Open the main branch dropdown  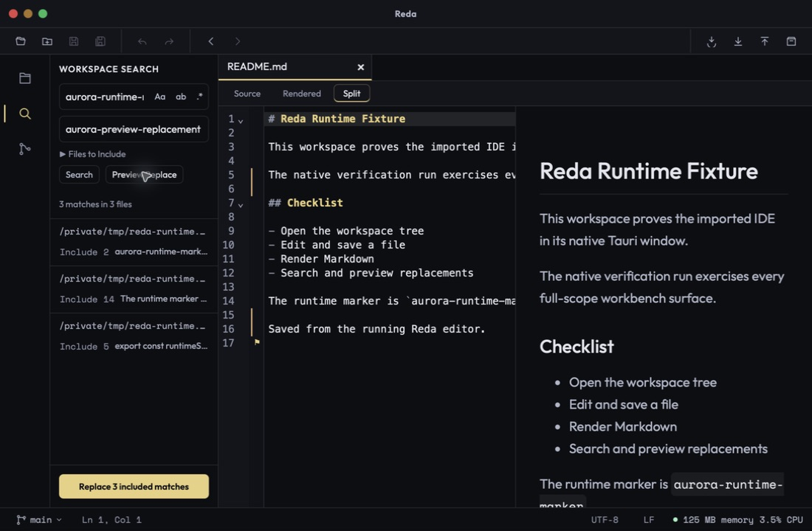click(x=39, y=520)
